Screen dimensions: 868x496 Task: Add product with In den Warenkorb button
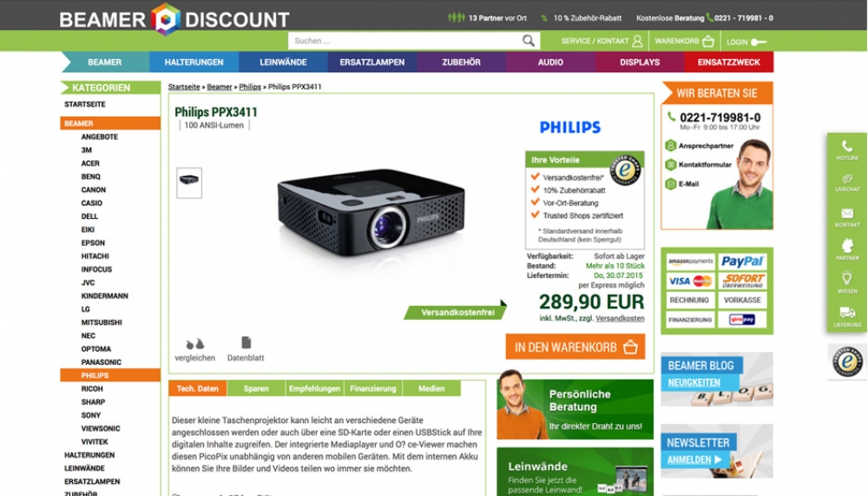575,347
